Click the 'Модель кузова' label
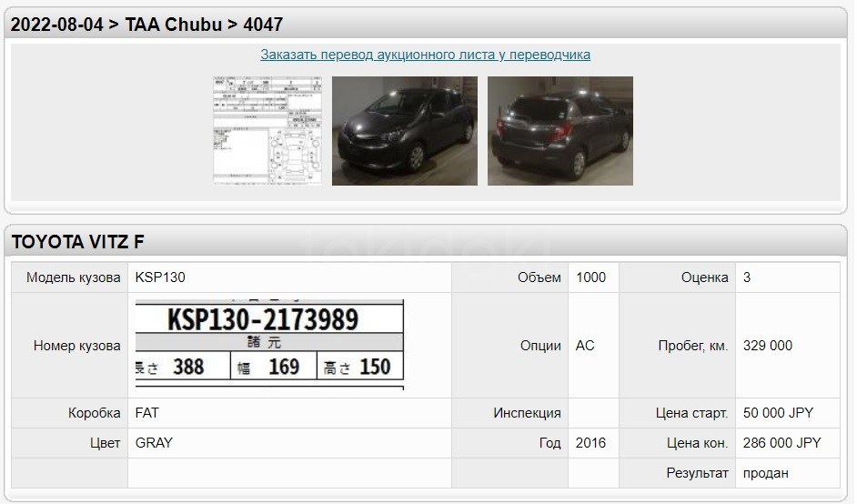 coord(74,277)
